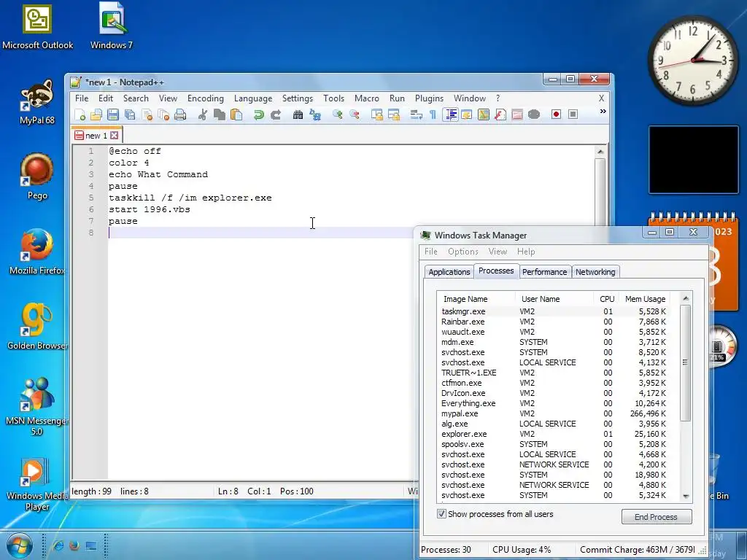Create a new file with Notepad++ New icon
This screenshot has width=747, height=560.
[80, 114]
